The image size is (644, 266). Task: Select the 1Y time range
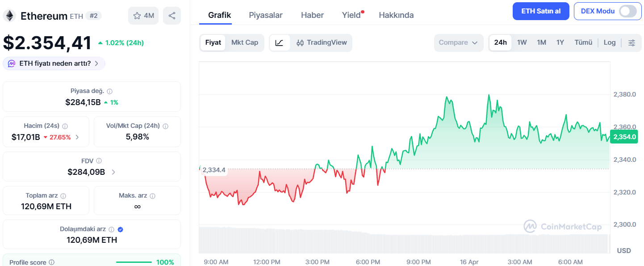pyautogui.click(x=560, y=43)
